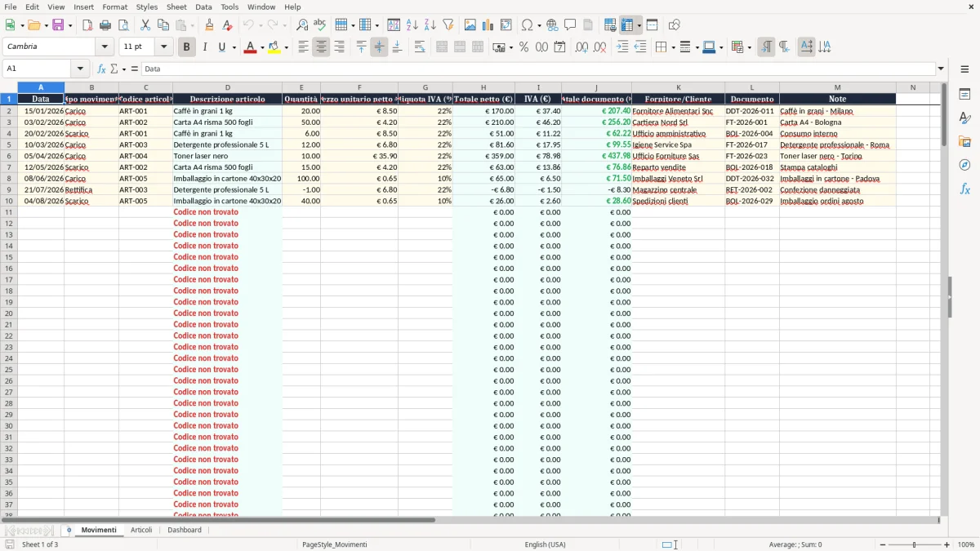Click the formula input line
Screen dimensions: 980x551
coord(538,69)
